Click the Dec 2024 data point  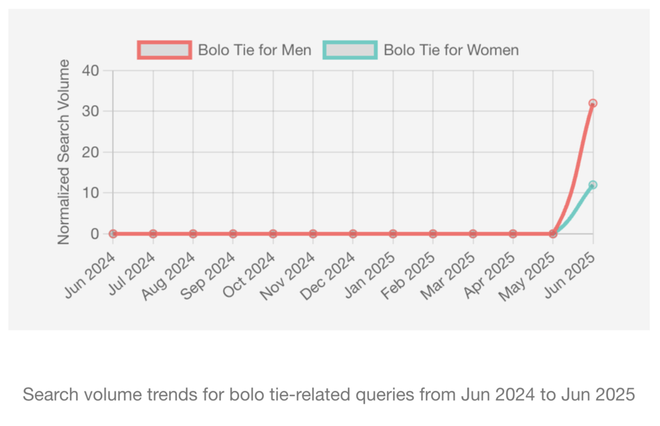(x=353, y=234)
